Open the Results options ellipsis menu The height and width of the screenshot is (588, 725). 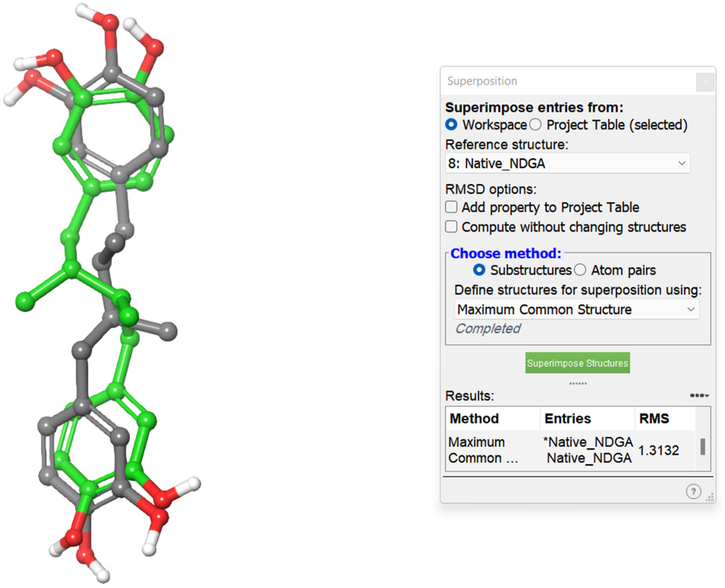point(699,395)
